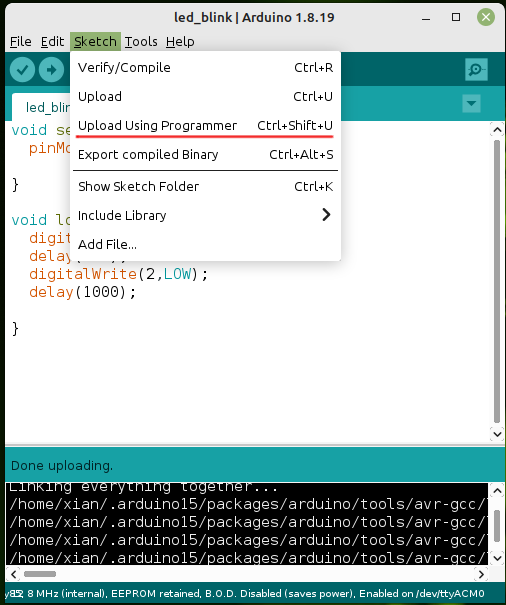Image resolution: width=506 pixels, height=605 pixels.
Task: Minimize the Arduino window
Action: pos(426,17)
